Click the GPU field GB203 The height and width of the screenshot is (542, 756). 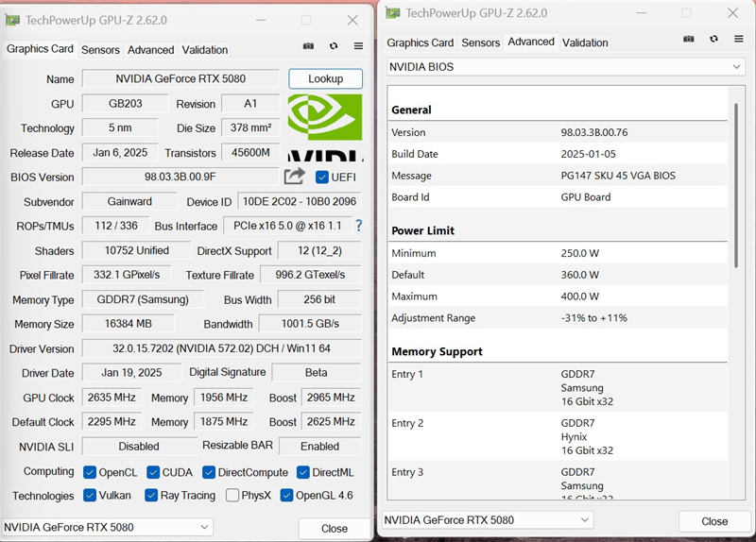[x=126, y=104]
